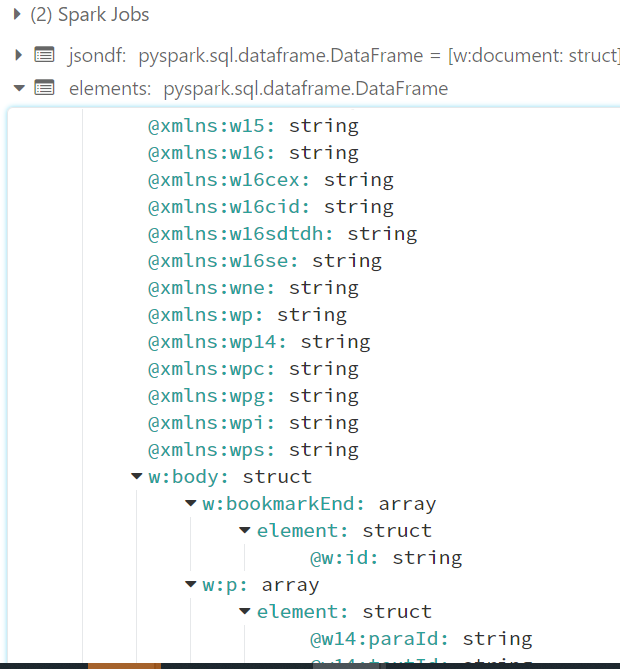Select the @xmlns:wne string field
Image resolution: width=620 pixels, height=669 pixels.
tap(253, 288)
